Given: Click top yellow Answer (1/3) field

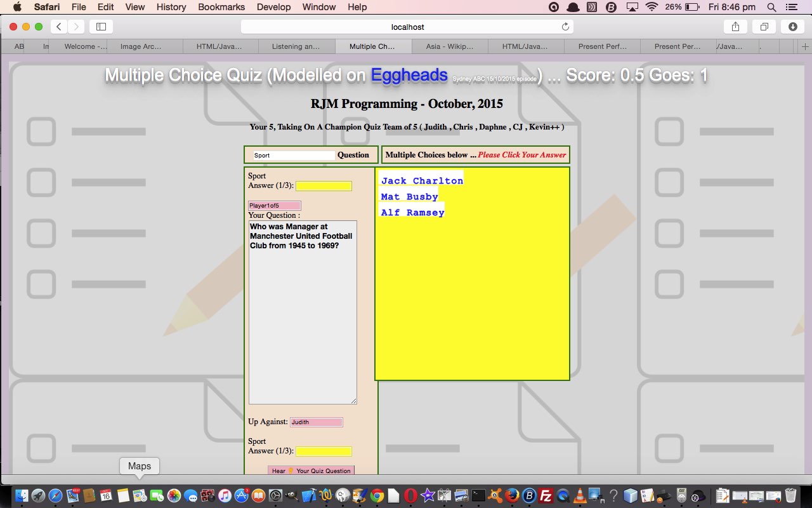Looking at the screenshot, I should point(324,186).
